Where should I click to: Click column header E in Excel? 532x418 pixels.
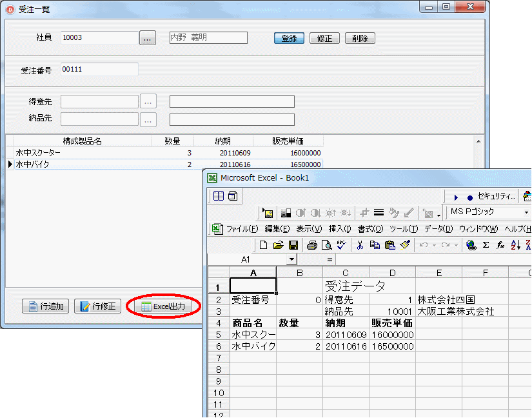click(438, 273)
